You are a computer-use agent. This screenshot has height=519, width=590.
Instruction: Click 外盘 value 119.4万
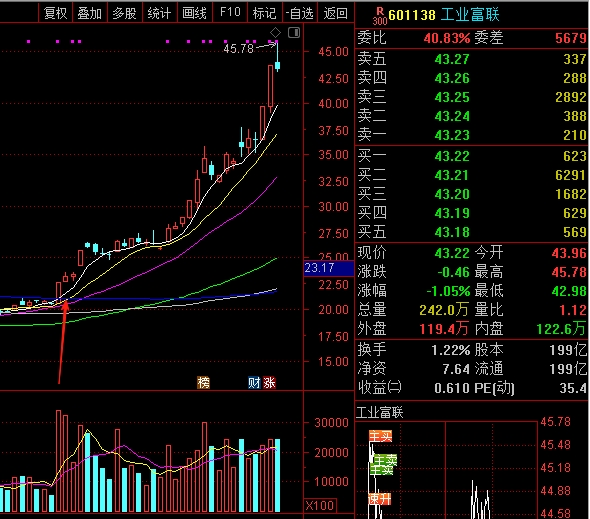444,329
